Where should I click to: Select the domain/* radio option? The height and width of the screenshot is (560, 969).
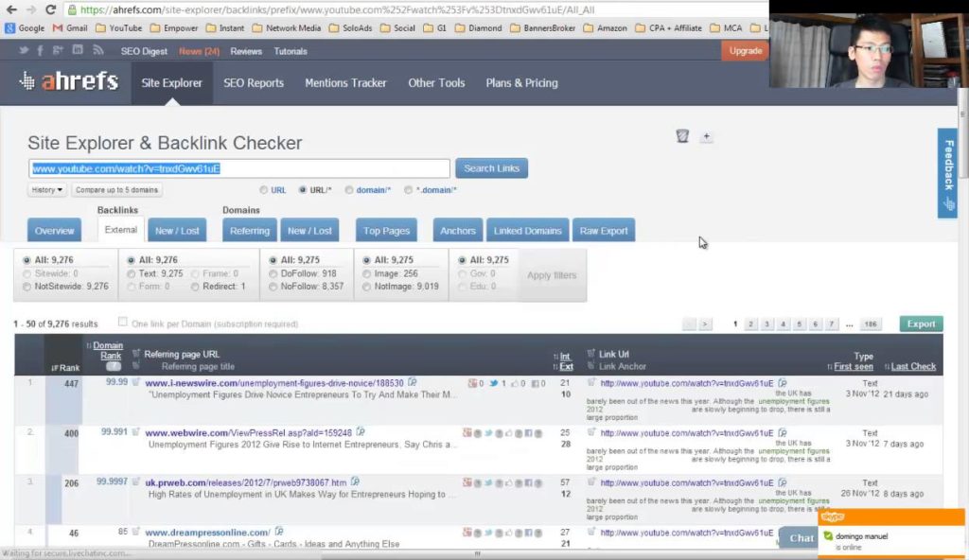(x=349, y=190)
